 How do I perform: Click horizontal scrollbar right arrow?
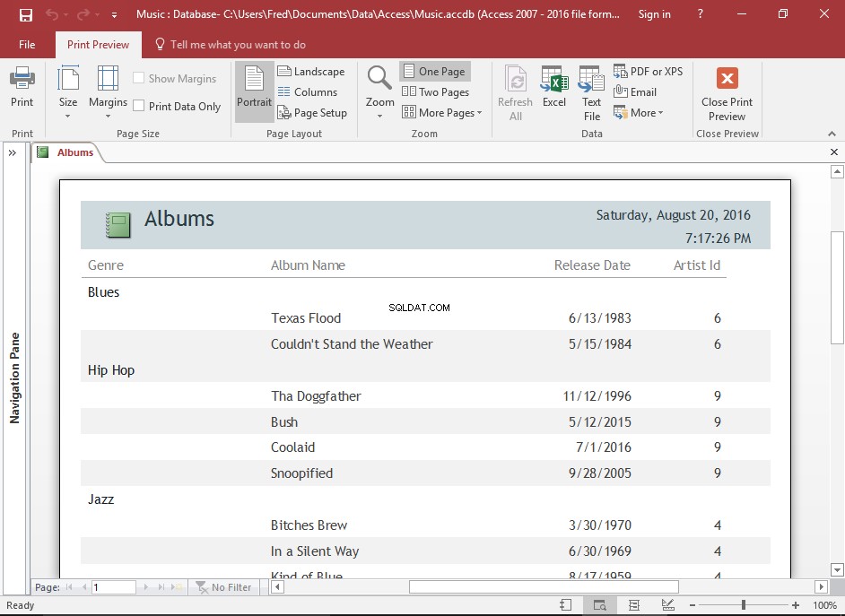pyautogui.click(x=822, y=587)
